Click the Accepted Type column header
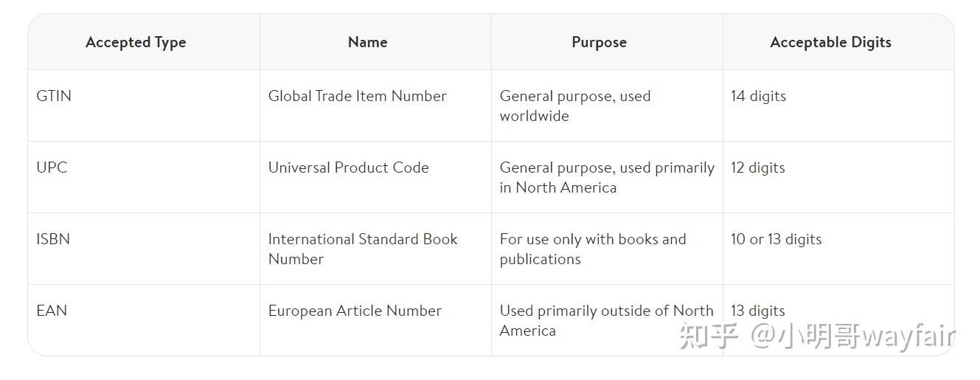The height and width of the screenshot is (380, 980). pyautogui.click(x=136, y=43)
